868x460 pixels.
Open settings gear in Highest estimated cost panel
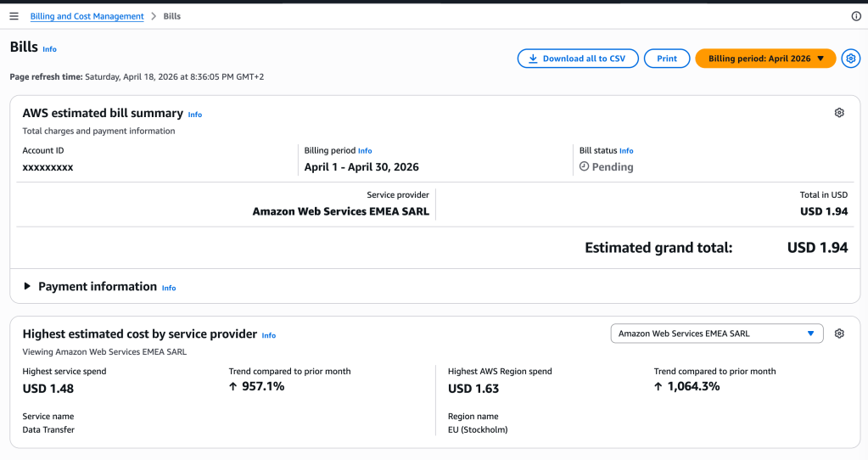839,334
